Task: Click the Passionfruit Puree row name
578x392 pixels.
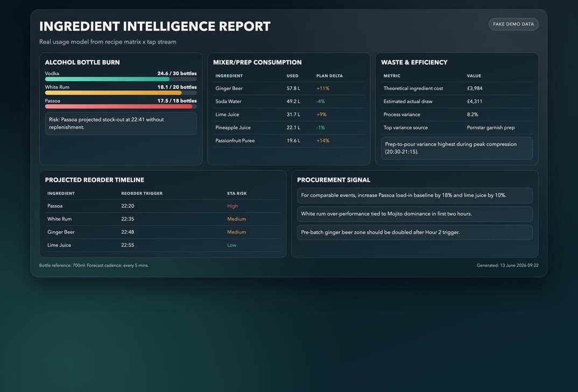Action: pos(235,141)
